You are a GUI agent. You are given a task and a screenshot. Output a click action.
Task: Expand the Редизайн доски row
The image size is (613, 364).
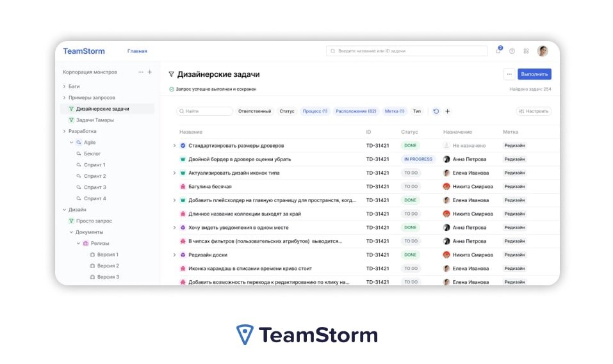pyautogui.click(x=174, y=255)
